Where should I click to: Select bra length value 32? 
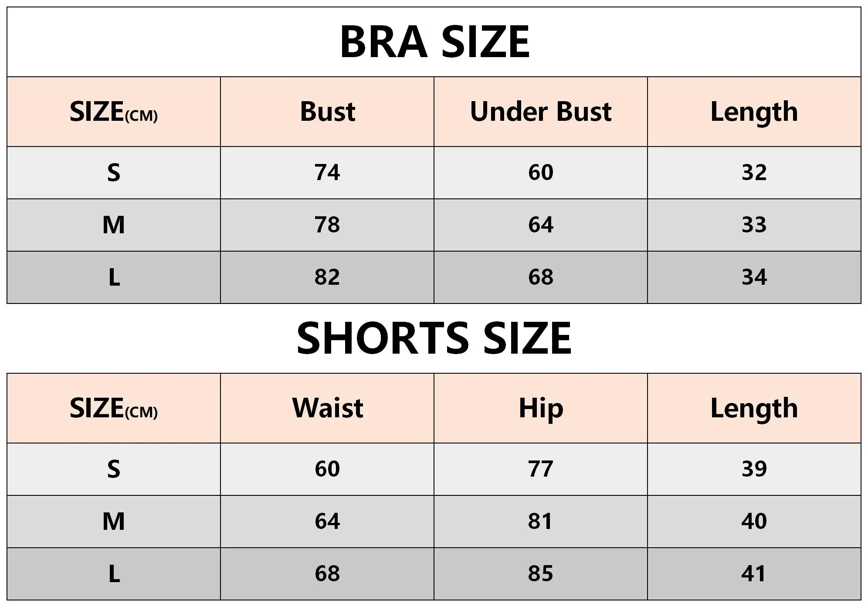[x=754, y=173]
